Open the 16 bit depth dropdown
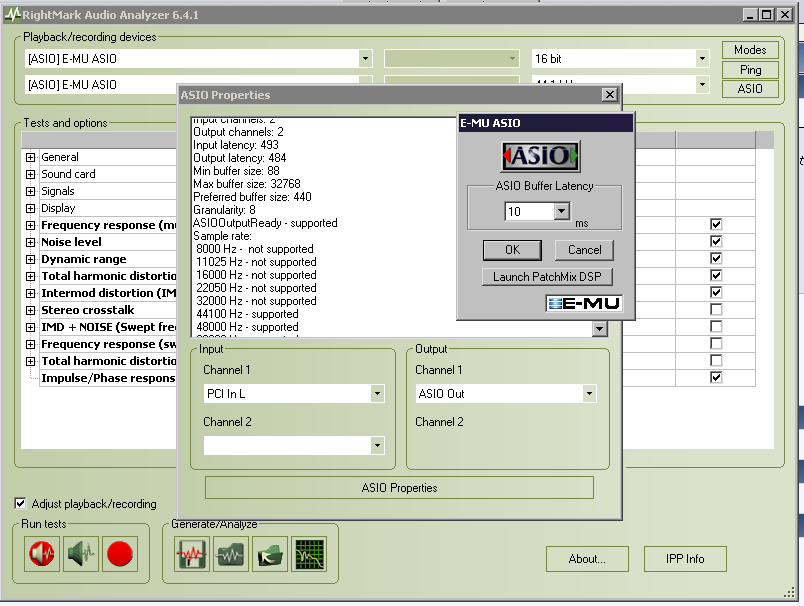804x606 pixels. point(702,58)
